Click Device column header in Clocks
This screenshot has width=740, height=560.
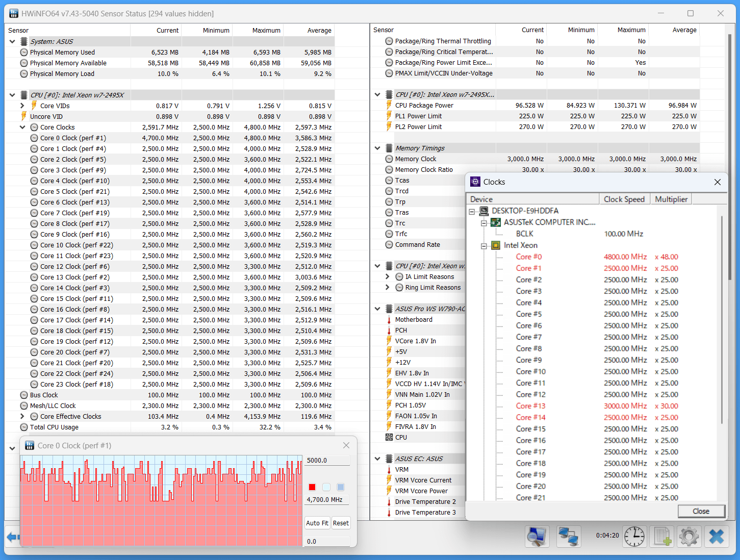(533, 199)
